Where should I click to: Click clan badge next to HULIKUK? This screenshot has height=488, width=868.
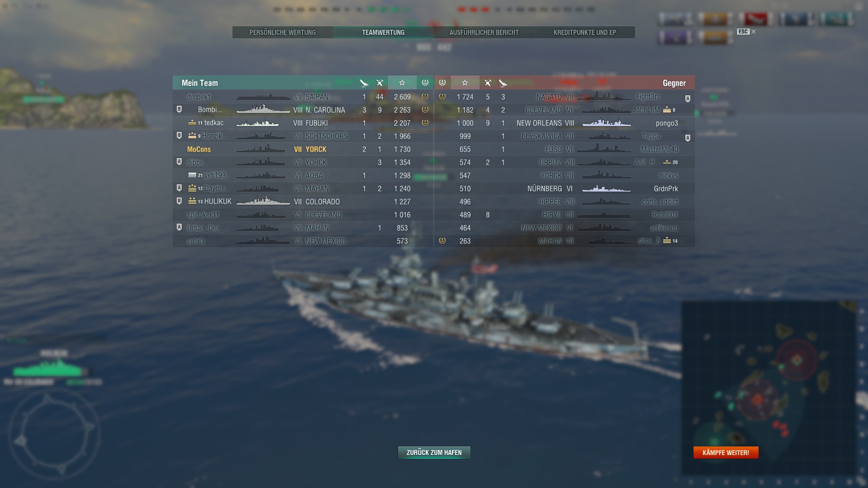(179, 201)
